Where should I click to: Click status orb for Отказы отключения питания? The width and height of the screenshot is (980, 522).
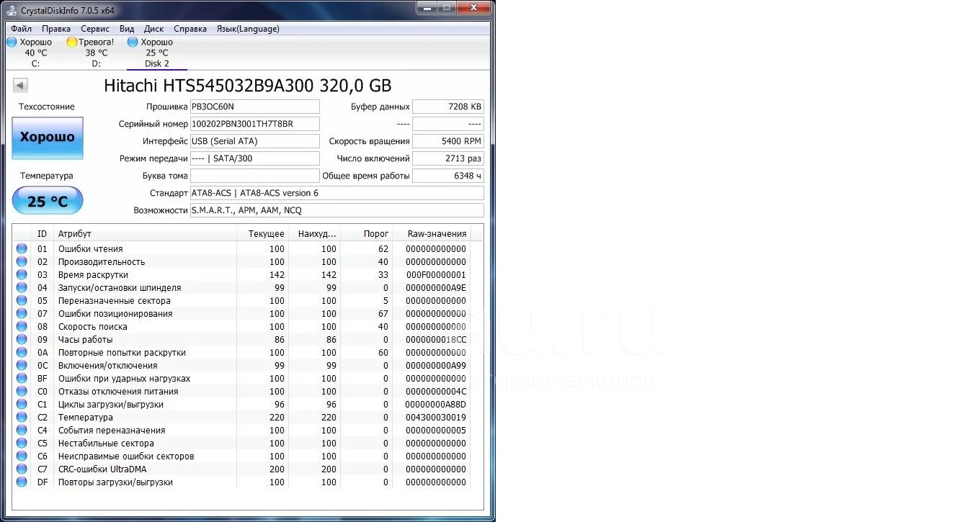click(22, 391)
